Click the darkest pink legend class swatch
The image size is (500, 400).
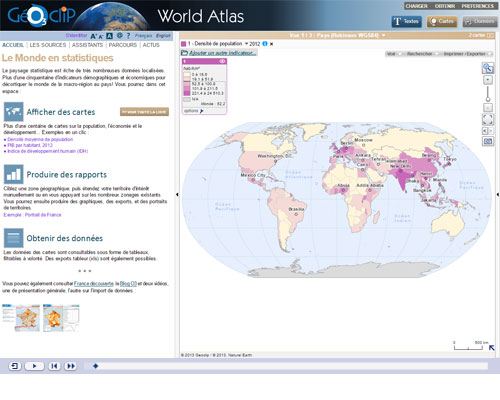click(187, 93)
